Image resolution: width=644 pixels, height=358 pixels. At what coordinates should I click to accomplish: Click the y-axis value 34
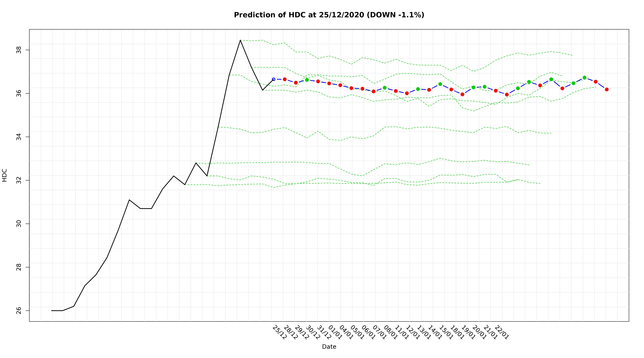[x=19, y=137]
